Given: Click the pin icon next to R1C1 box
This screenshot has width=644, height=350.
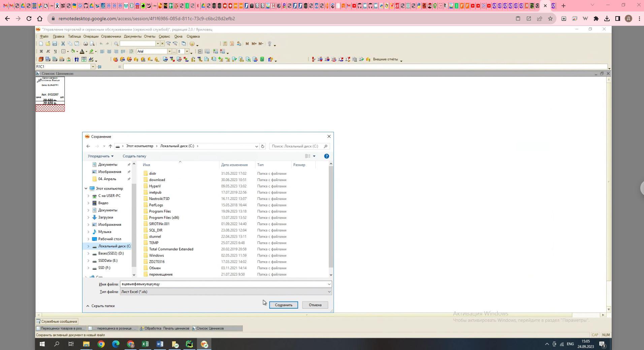Looking at the screenshot, I should (x=99, y=67).
